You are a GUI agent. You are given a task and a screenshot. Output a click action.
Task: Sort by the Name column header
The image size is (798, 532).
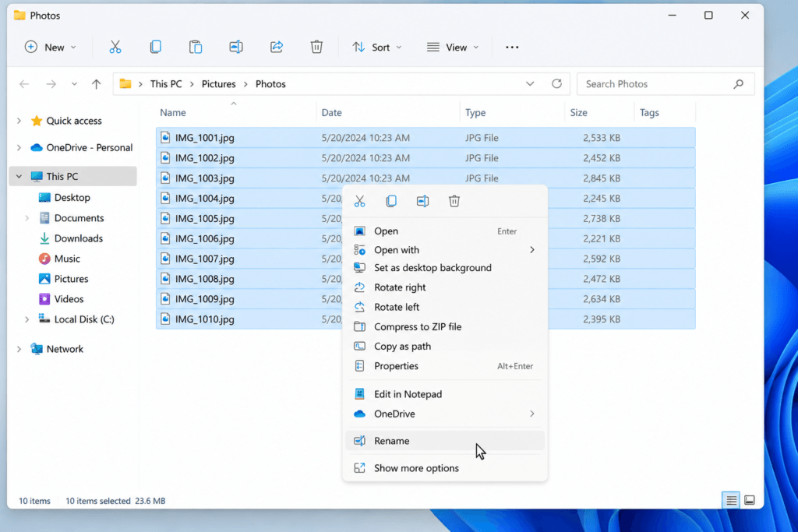(172, 112)
